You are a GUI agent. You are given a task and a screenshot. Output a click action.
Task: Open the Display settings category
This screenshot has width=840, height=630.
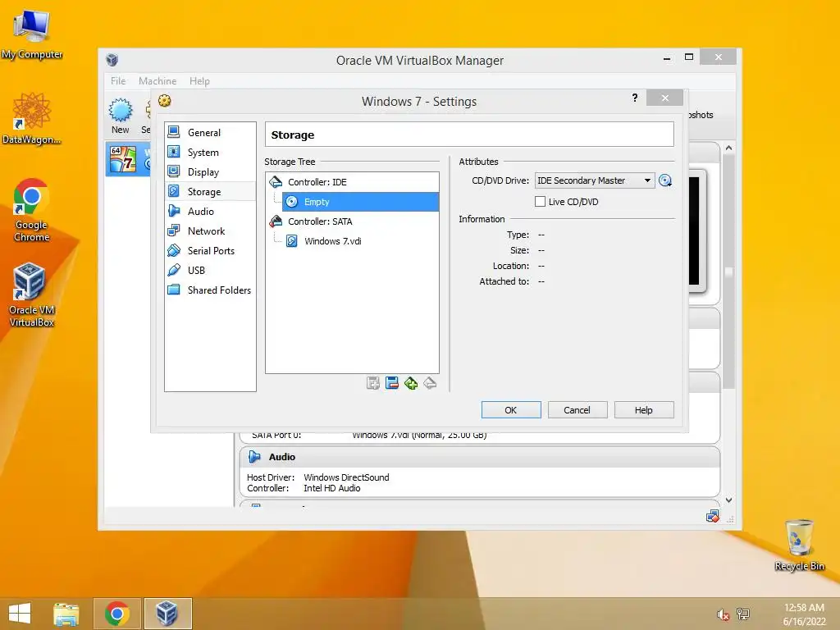[x=210, y=172]
